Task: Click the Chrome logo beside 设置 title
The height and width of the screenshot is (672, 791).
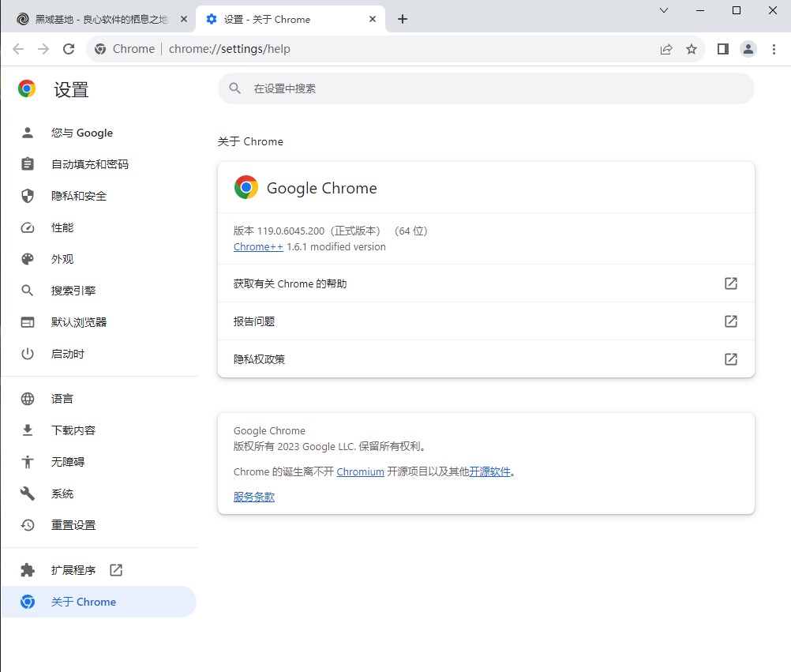Action: [x=27, y=88]
